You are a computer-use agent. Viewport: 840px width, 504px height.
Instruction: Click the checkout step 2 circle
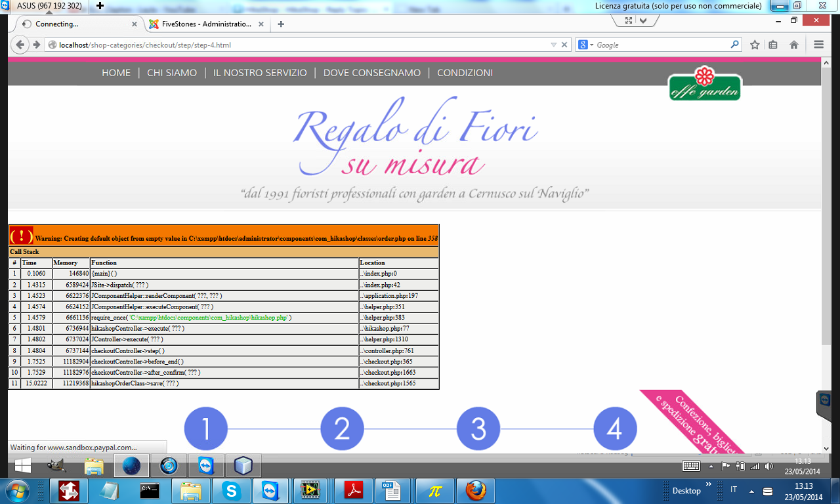point(342,429)
